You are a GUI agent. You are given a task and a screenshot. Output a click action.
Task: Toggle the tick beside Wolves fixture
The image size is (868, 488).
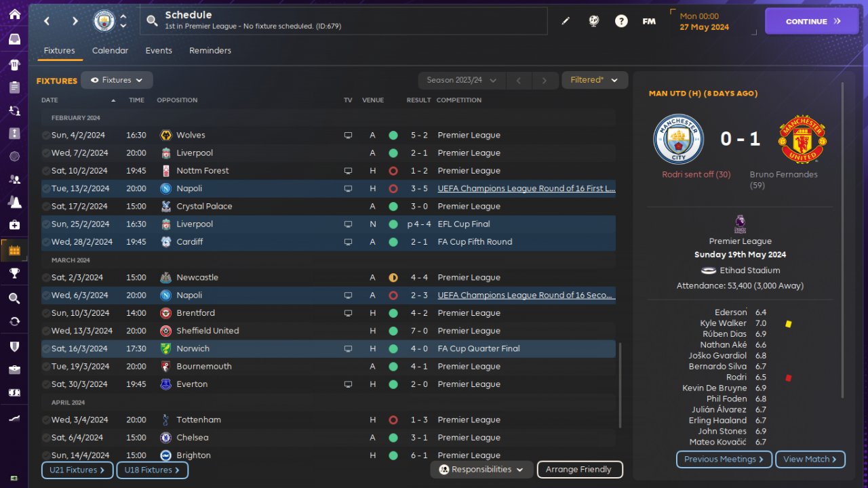[x=45, y=136]
